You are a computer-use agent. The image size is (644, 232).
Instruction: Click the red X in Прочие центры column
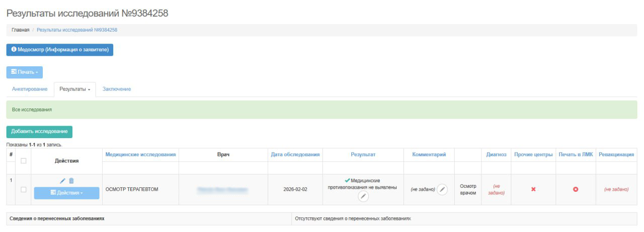[533, 189]
